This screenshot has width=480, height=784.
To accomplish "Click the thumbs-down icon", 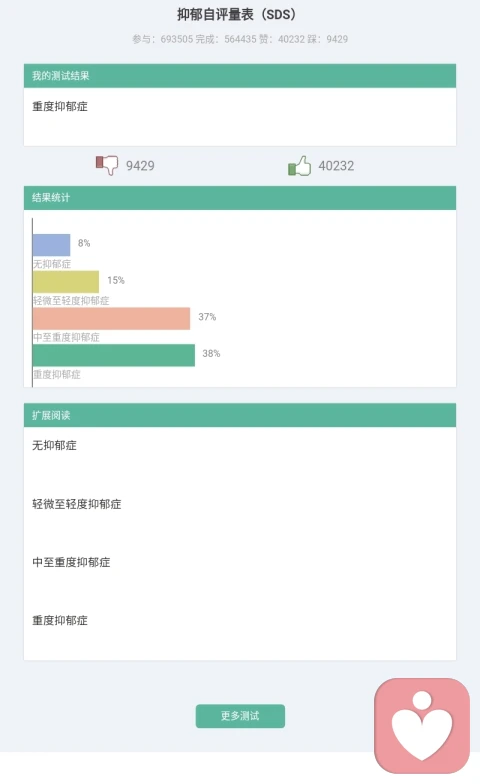I will click(107, 165).
